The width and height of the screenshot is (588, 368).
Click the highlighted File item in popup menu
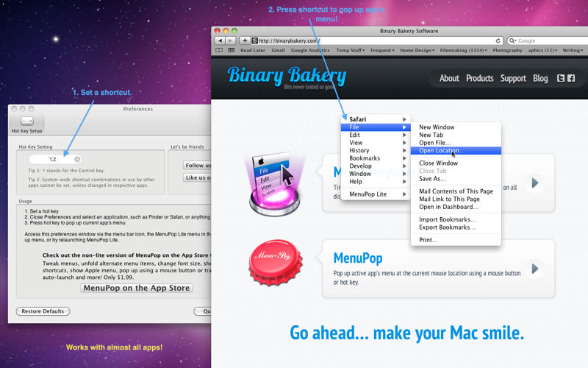(x=376, y=127)
